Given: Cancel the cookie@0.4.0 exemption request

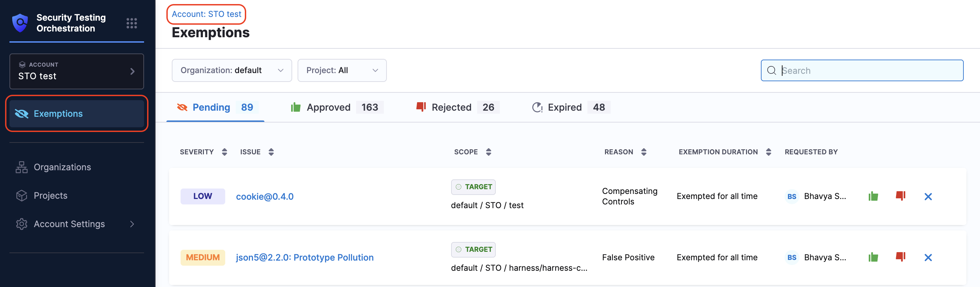Looking at the screenshot, I should (x=928, y=196).
